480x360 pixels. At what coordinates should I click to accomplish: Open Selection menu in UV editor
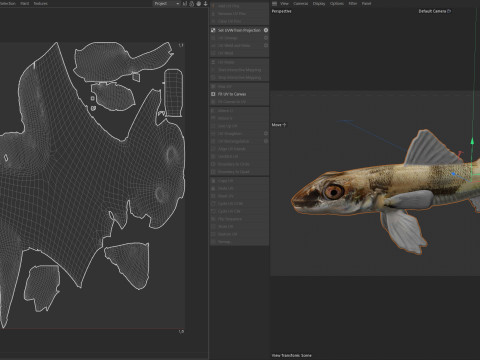coord(8,4)
